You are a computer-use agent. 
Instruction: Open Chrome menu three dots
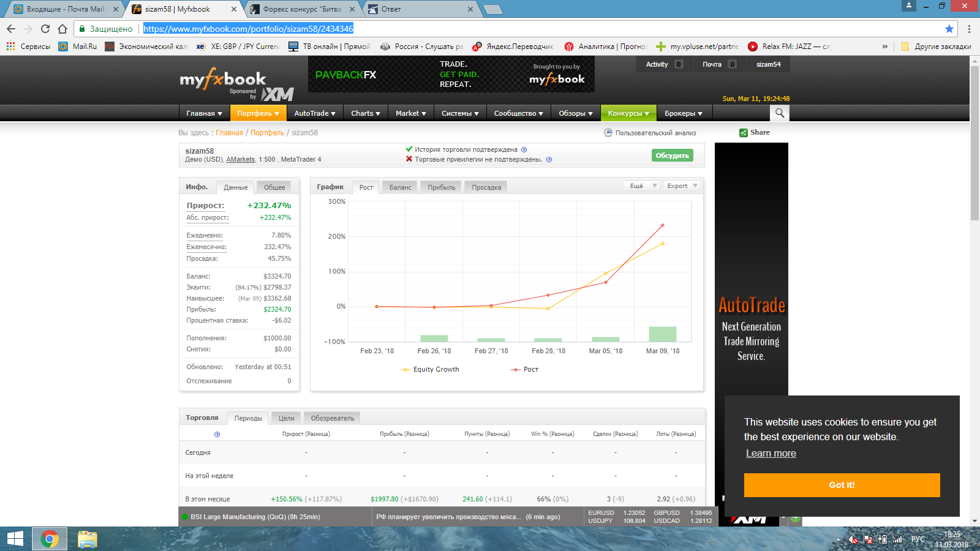(969, 29)
